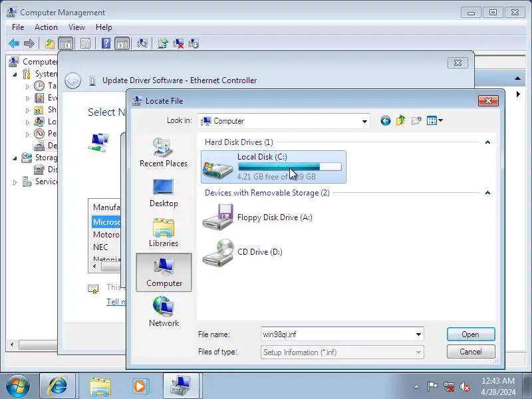
Task: Expand the Services and Applications tree node
Action: [15, 182]
